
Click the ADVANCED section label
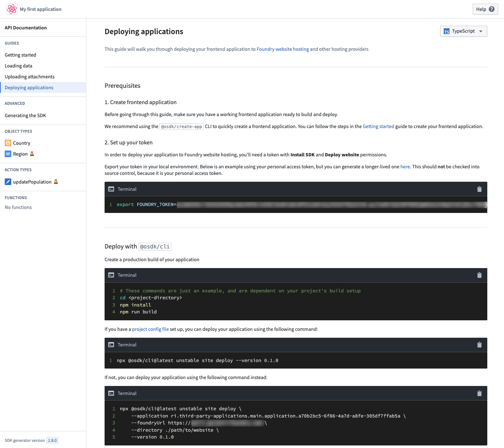[x=15, y=103]
